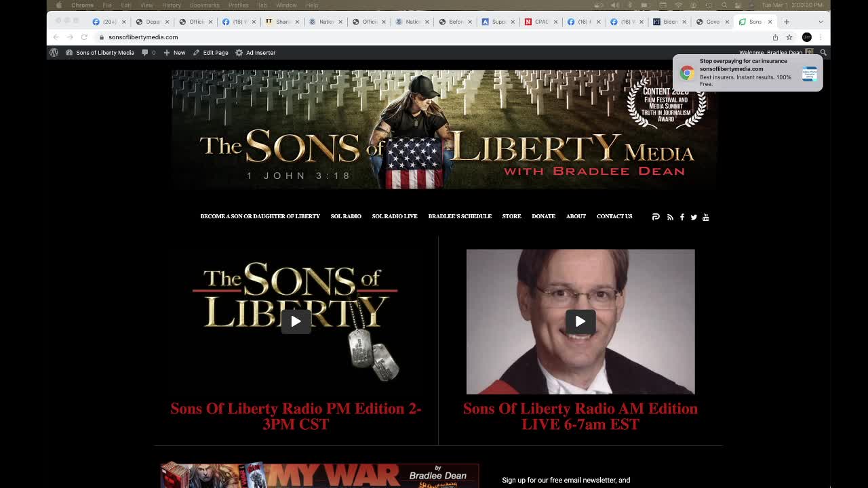Open Spotlight search in macOS menu bar
This screenshot has height=488, width=868.
click(x=724, y=5)
